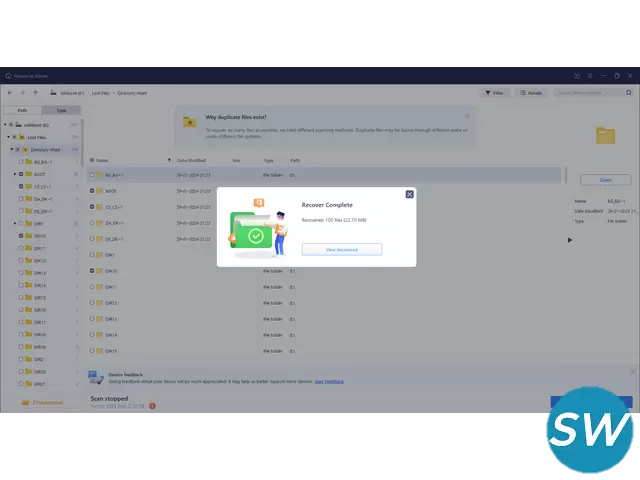This screenshot has width=640, height=480.
Task: Uncheck the BOOT folder in file list
Action: coord(91,191)
